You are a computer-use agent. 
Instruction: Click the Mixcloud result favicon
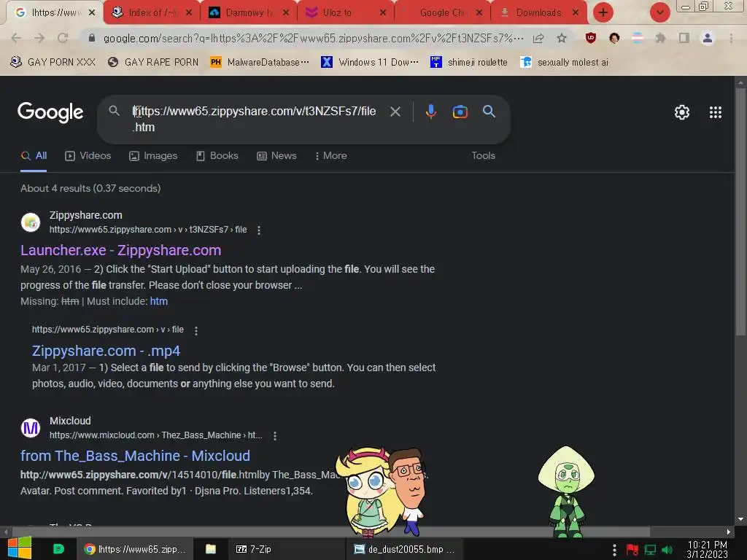[31, 428]
